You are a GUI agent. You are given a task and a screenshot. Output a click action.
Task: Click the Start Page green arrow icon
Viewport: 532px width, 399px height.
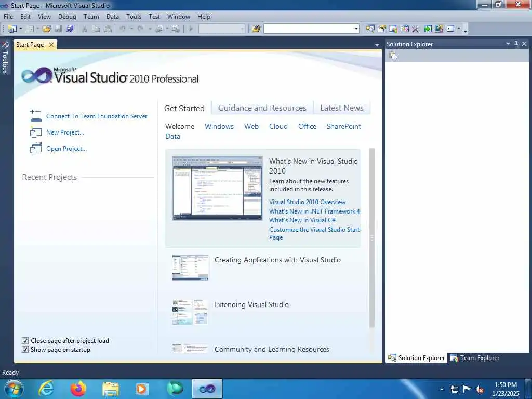coord(428,29)
